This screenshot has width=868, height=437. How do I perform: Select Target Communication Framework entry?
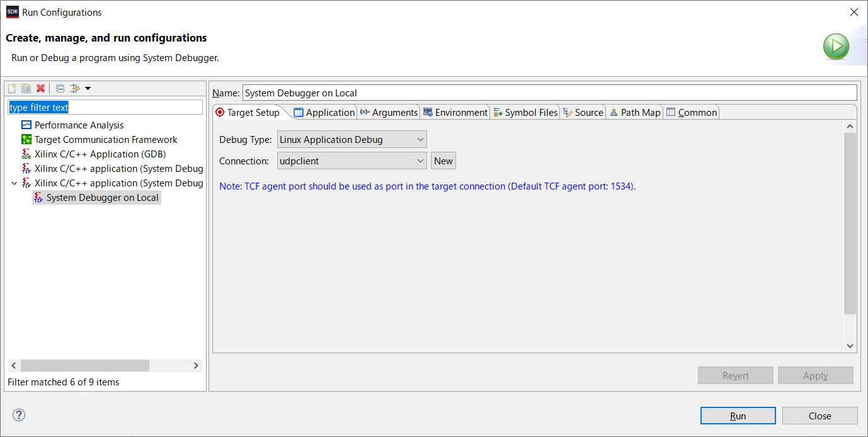coord(106,140)
